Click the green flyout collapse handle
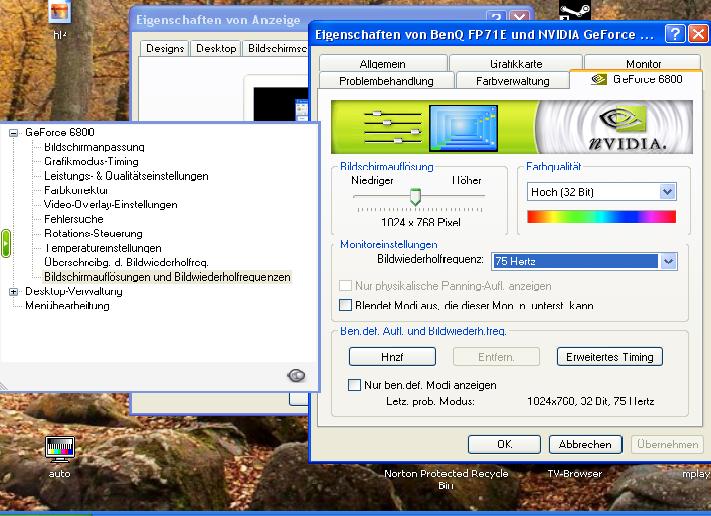Screen dimensions: 711x516 click(x=5, y=243)
